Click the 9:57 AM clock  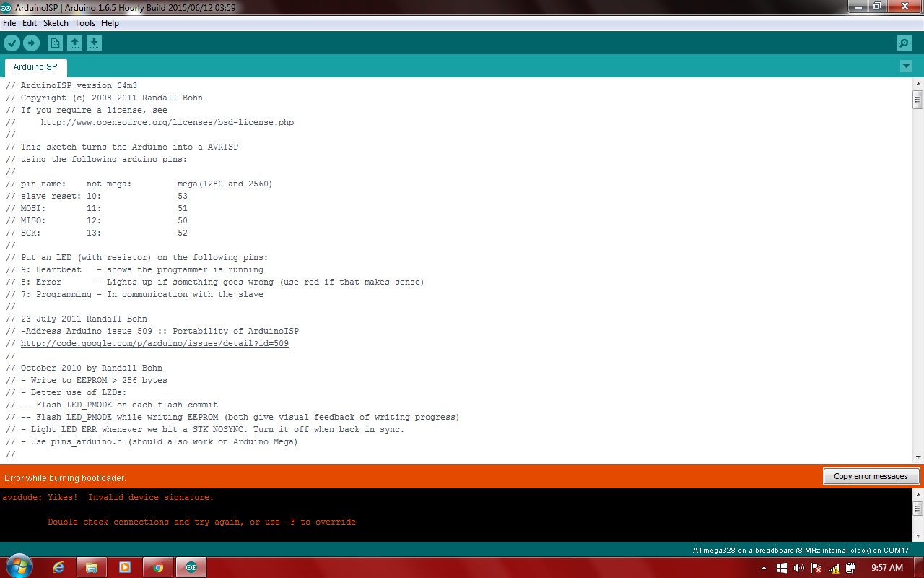point(887,568)
